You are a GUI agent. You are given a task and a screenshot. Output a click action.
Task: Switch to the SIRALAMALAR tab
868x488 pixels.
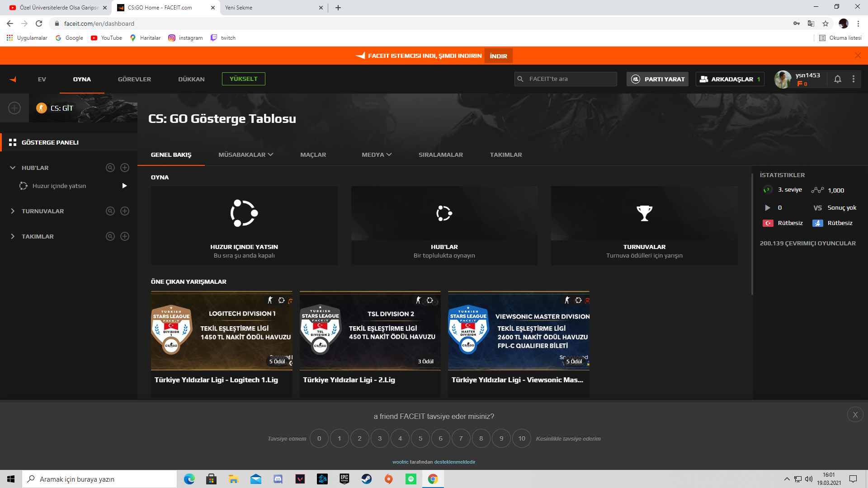pyautogui.click(x=440, y=155)
